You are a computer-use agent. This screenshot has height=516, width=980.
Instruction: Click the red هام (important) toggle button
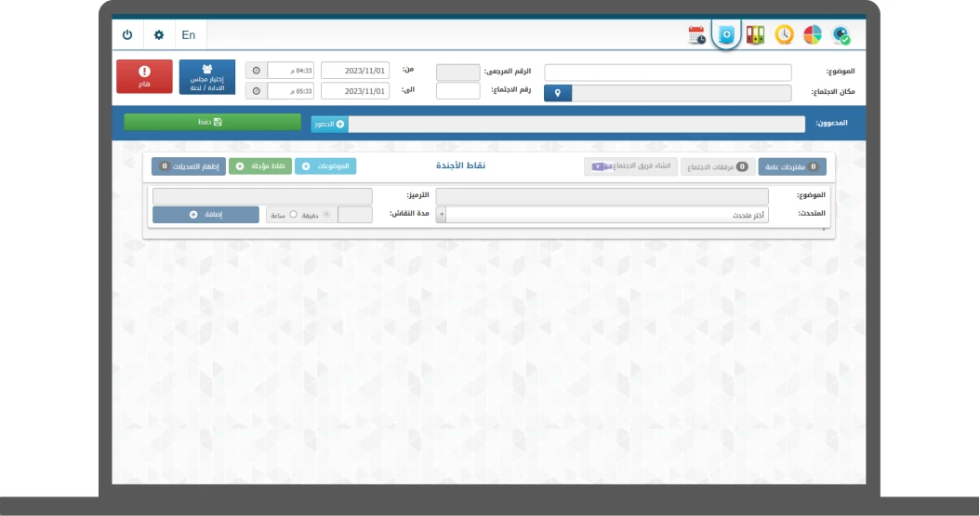pyautogui.click(x=144, y=76)
